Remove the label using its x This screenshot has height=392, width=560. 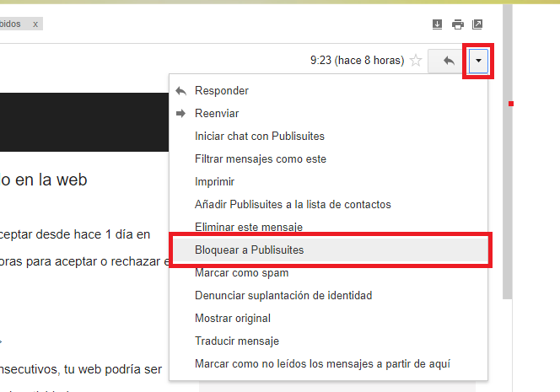pyautogui.click(x=35, y=24)
